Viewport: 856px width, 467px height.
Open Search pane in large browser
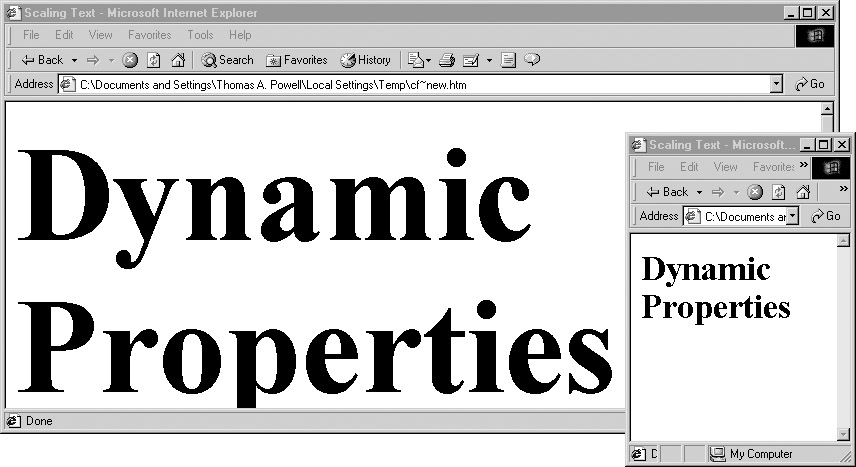[227, 60]
